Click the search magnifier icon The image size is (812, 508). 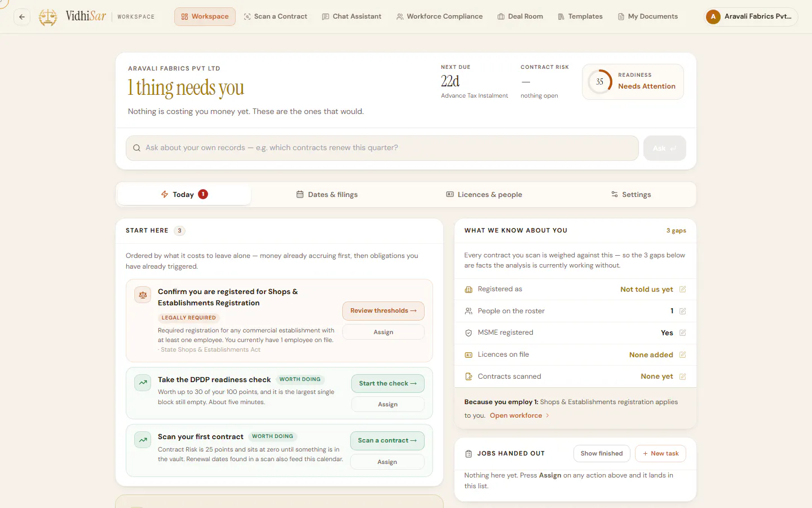tap(136, 148)
